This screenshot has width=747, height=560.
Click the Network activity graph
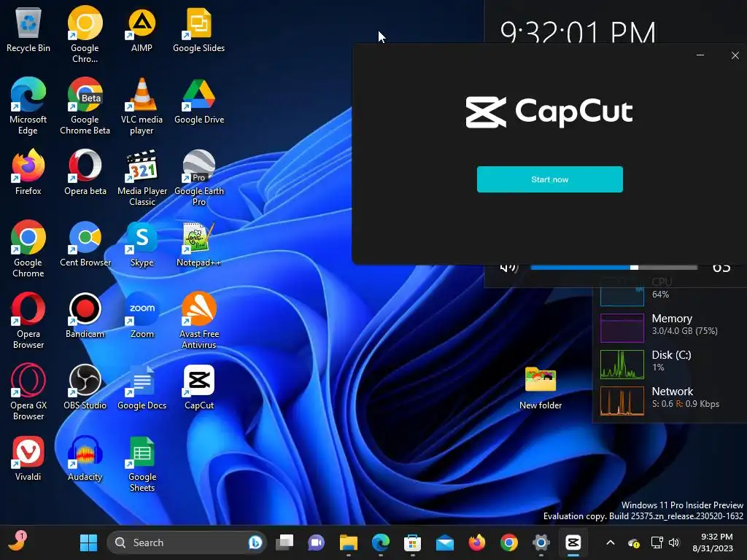622,401
